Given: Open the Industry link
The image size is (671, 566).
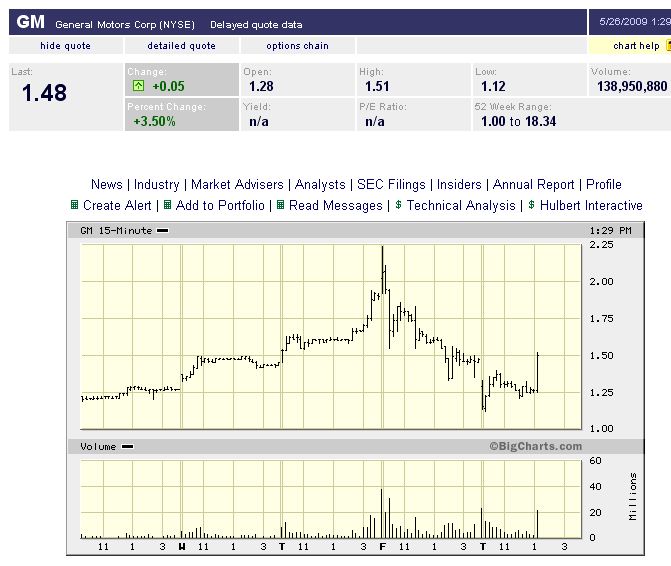Looking at the screenshot, I should [157, 184].
